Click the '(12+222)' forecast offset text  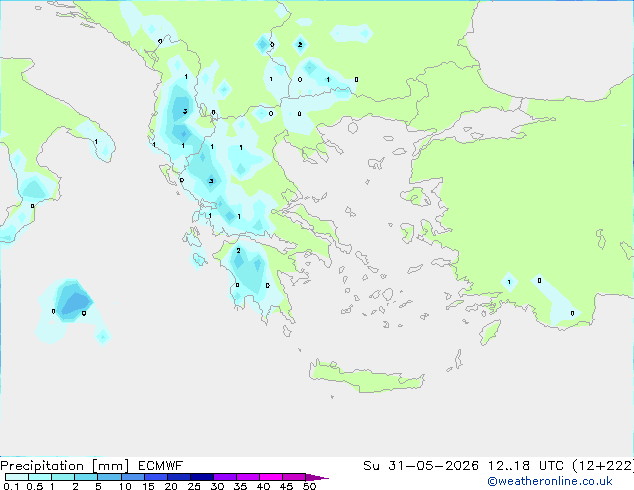tap(603, 466)
